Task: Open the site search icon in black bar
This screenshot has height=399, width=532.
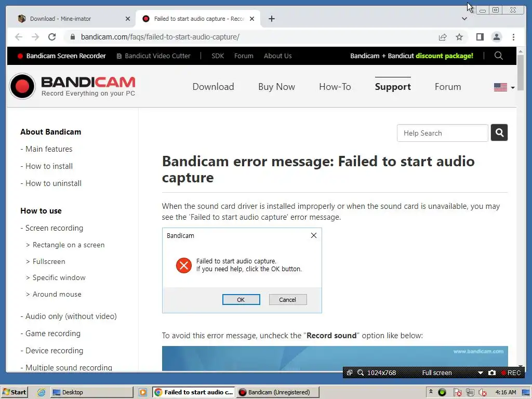Action: pos(498,56)
